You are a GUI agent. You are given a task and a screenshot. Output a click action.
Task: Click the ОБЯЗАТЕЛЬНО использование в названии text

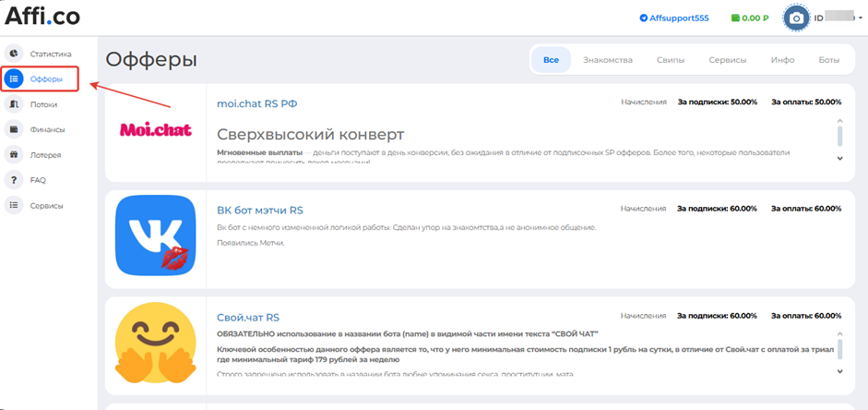408,333
